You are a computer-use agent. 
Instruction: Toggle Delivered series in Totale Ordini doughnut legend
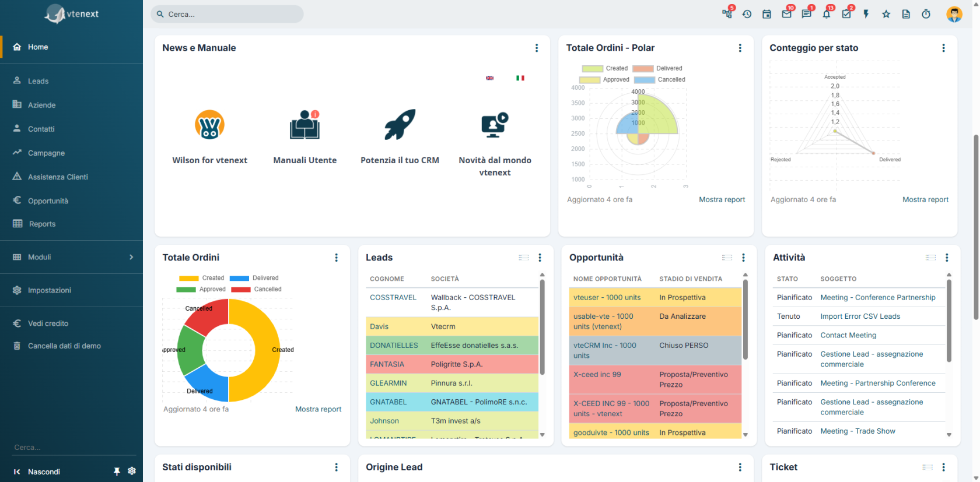click(x=254, y=278)
